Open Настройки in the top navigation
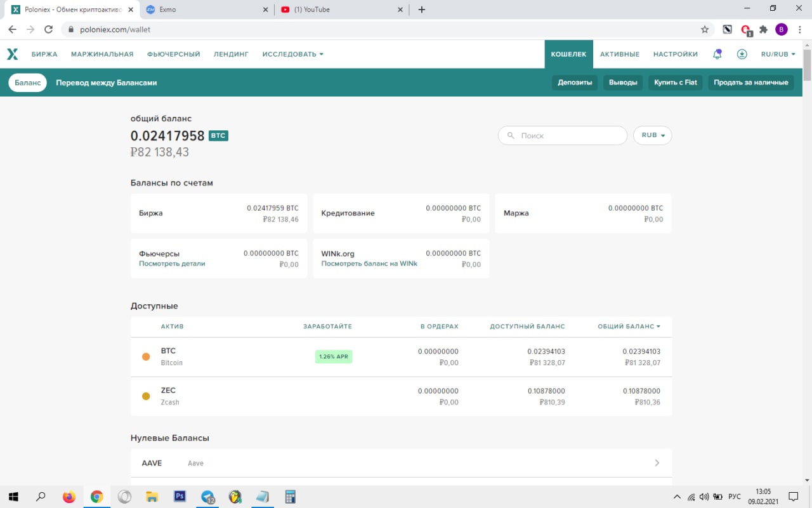This screenshot has width=812, height=508. [676, 54]
